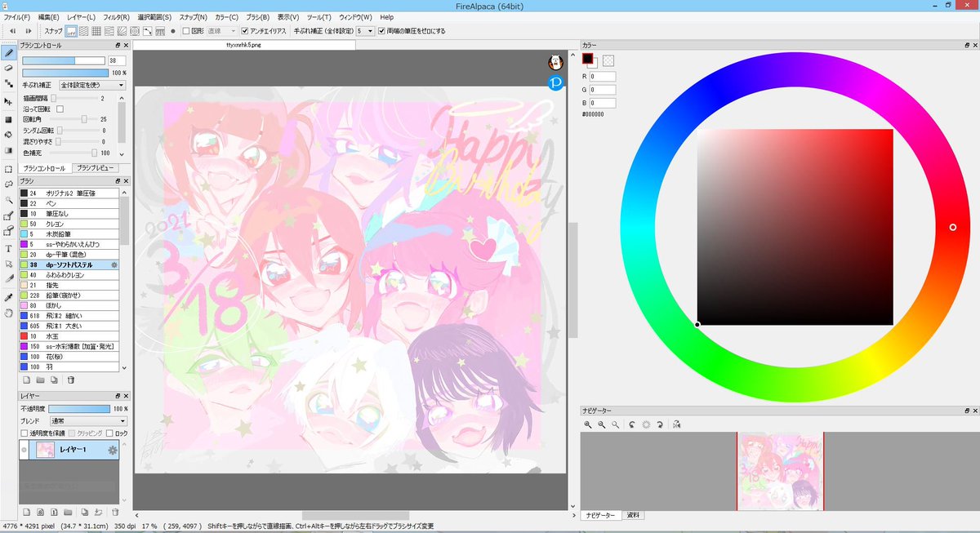Enable the grid snap icon

(96, 31)
